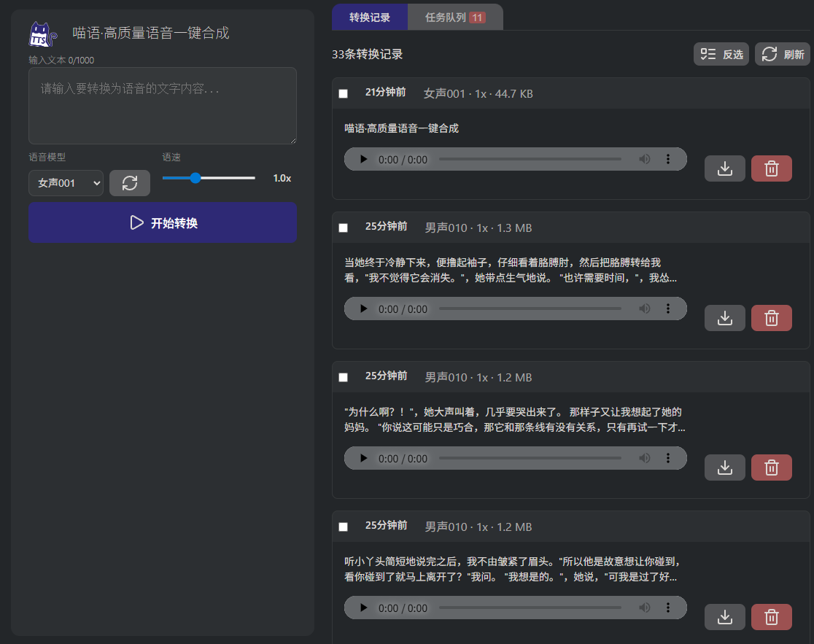Seek in the 44.7 KB record's progress bar
Viewport: 814px width, 644px height.
click(530, 159)
